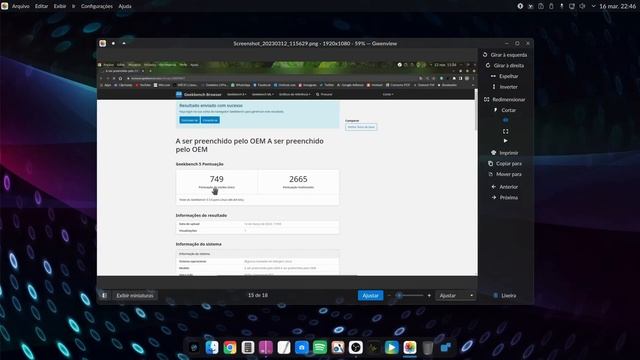Mirror the image using Espelhar
This screenshot has width=640, height=360.
(x=505, y=76)
